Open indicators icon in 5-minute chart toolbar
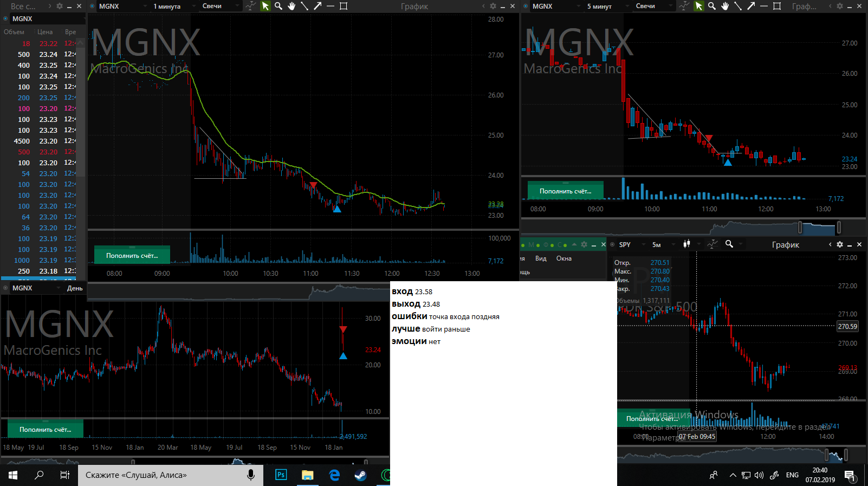The height and width of the screenshot is (486, 868). point(684,6)
